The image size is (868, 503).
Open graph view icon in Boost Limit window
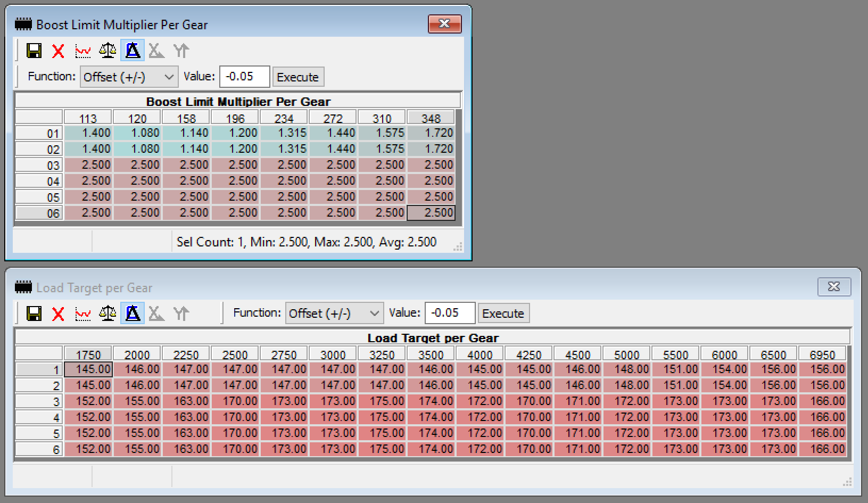click(x=83, y=51)
